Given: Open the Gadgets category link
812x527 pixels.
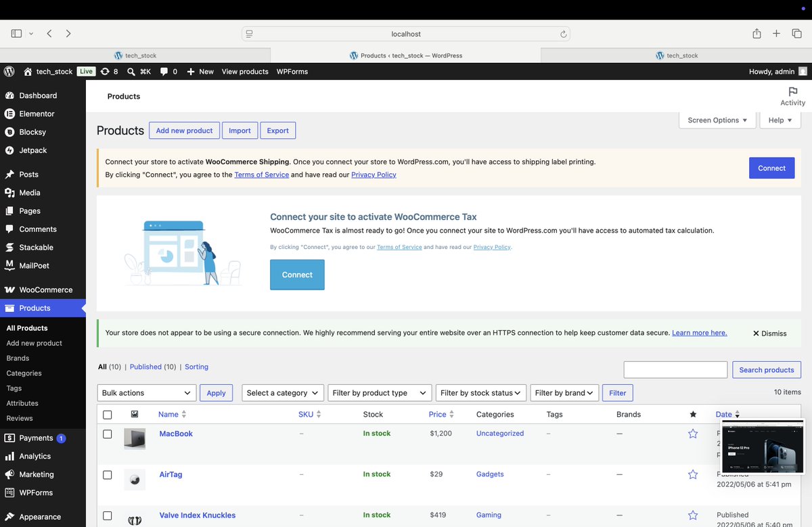Looking at the screenshot, I should pos(490,474).
